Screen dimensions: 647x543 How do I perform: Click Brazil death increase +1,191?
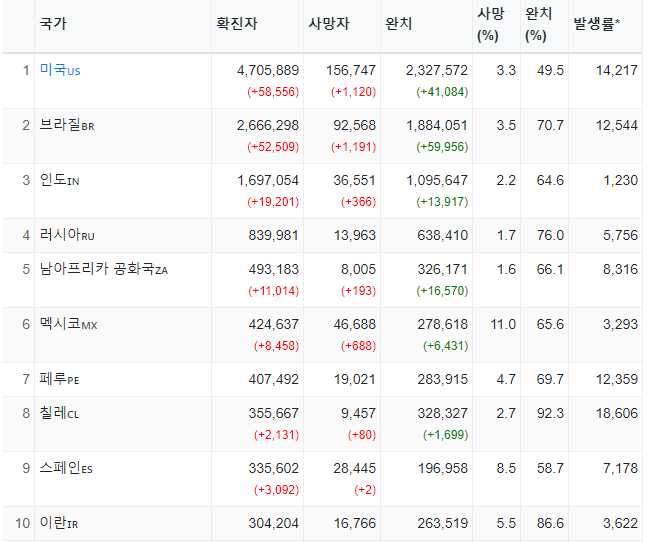click(x=354, y=146)
